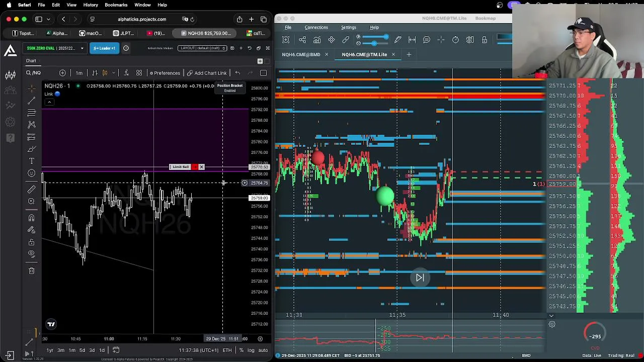644x362 pixels.
Task: Select the Bookmap pencil drawing tool
Action: coord(398,40)
